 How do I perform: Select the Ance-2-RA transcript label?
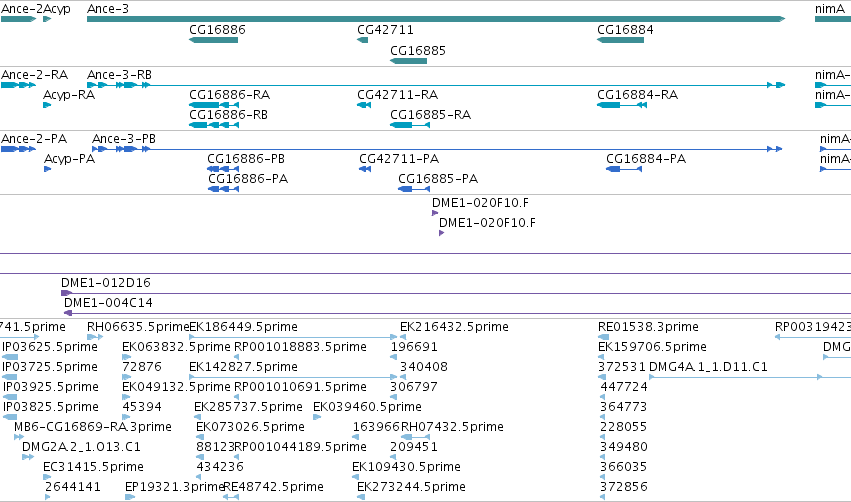[34, 75]
